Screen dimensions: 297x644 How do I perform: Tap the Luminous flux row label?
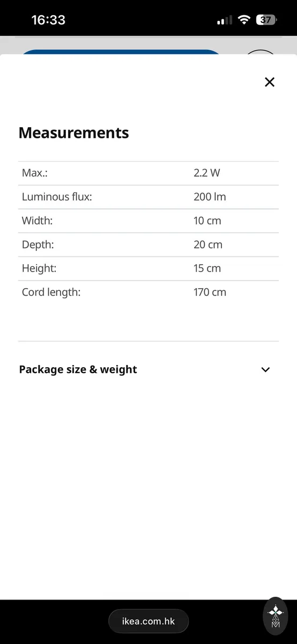point(57,197)
